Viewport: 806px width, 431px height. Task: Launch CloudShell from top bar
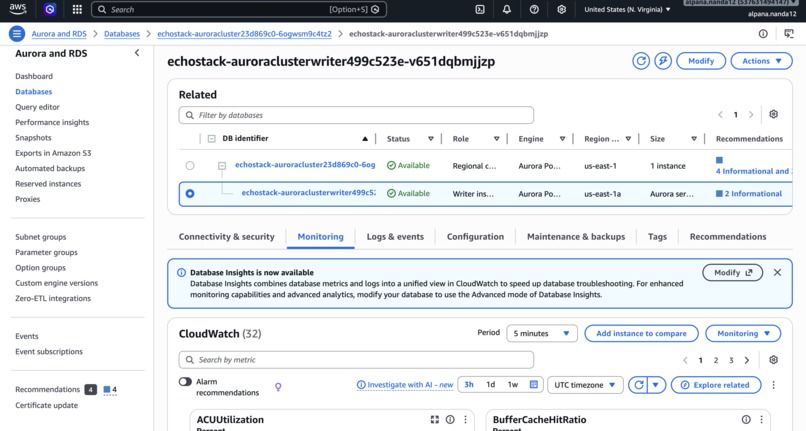[x=480, y=9]
